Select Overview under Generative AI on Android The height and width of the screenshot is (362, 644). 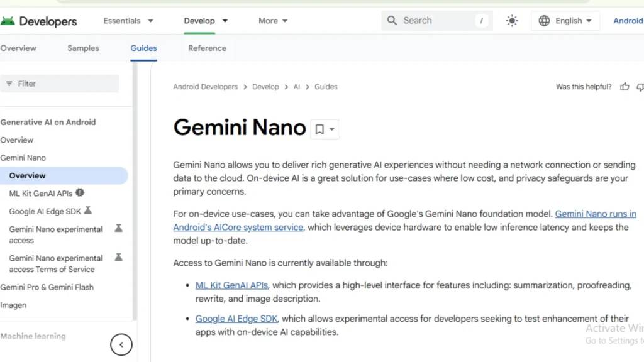click(x=16, y=140)
